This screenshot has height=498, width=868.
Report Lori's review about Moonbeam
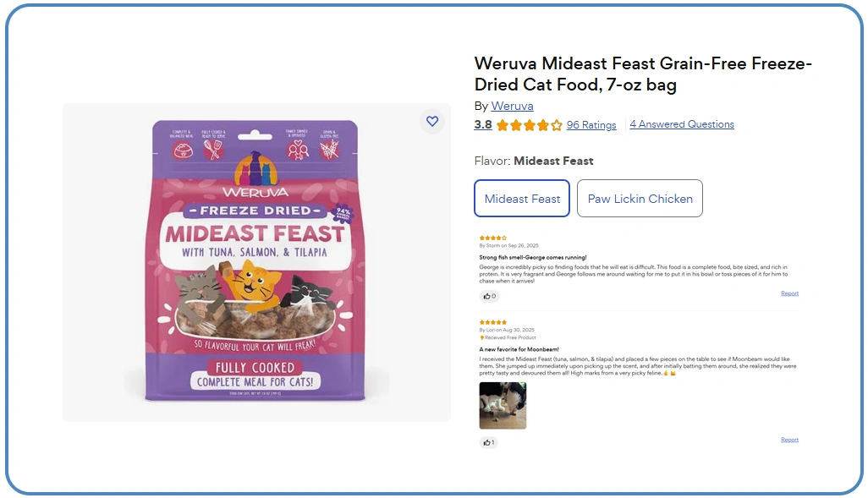click(x=789, y=440)
